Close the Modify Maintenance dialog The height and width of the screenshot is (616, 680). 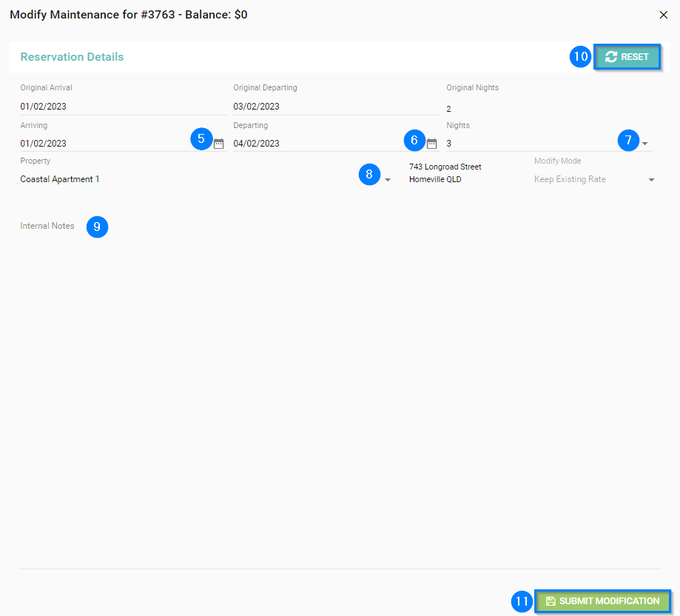point(663,15)
